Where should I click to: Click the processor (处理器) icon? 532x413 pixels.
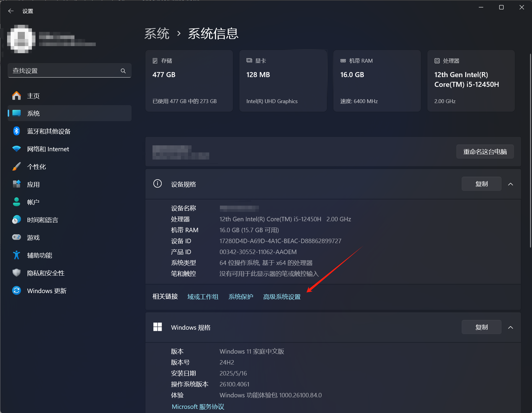click(x=437, y=61)
